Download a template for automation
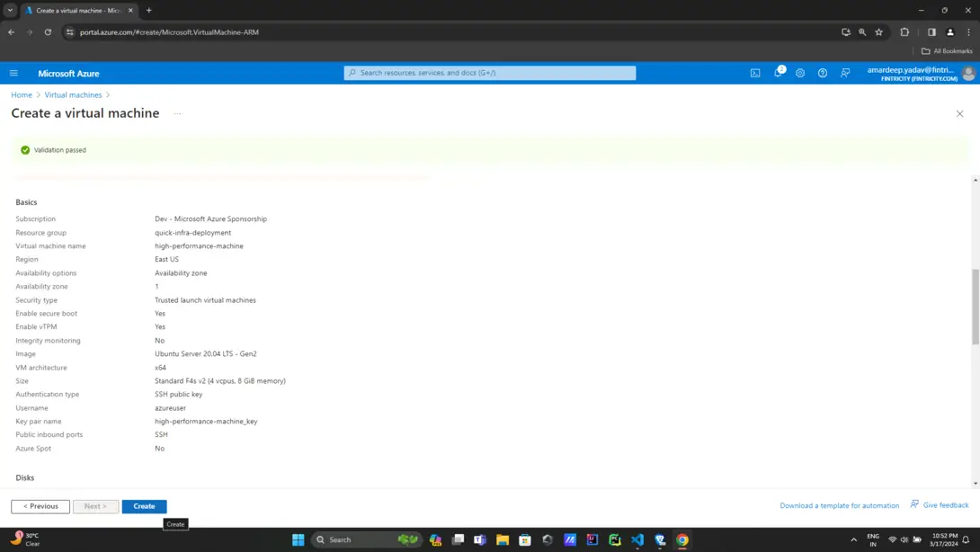The height and width of the screenshot is (552, 980). pos(840,505)
